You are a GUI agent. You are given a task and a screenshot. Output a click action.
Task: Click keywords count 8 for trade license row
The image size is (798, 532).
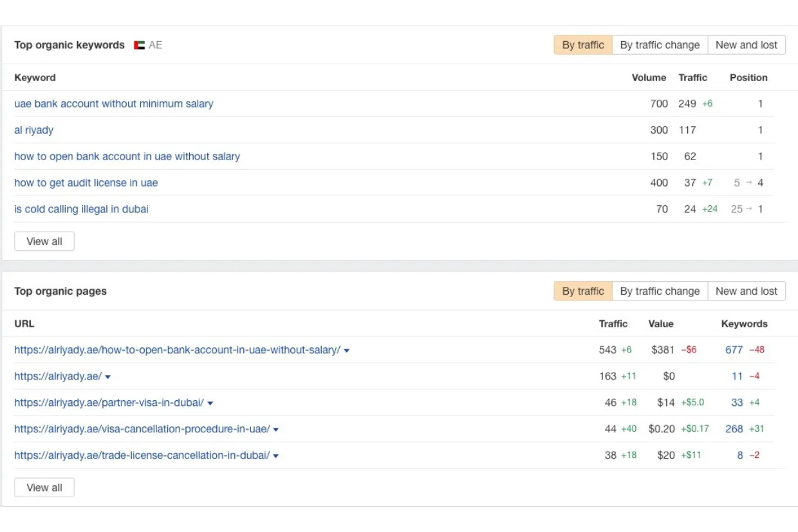click(x=740, y=455)
